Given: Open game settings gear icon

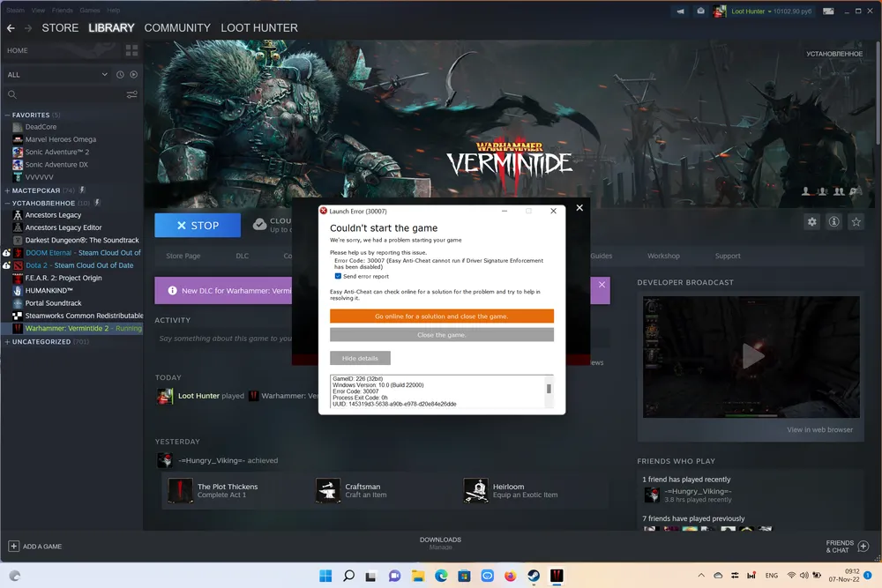Looking at the screenshot, I should (x=812, y=222).
